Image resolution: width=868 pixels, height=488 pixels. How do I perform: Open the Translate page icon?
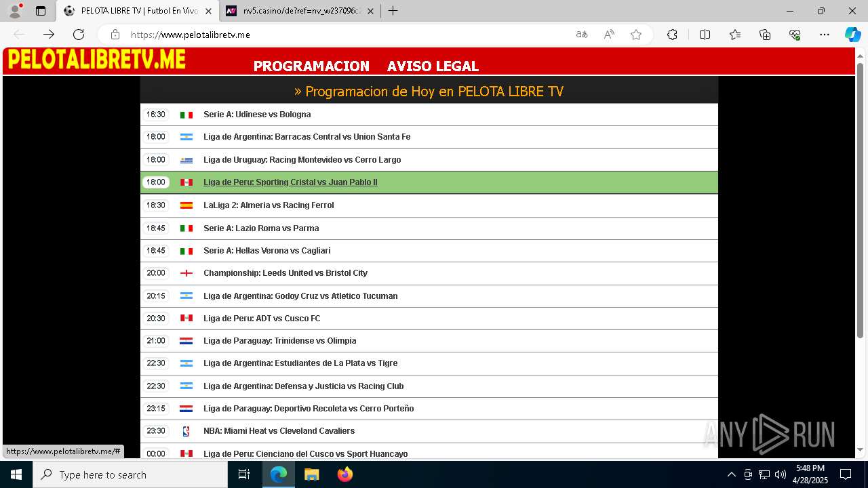(x=582, y=35)
